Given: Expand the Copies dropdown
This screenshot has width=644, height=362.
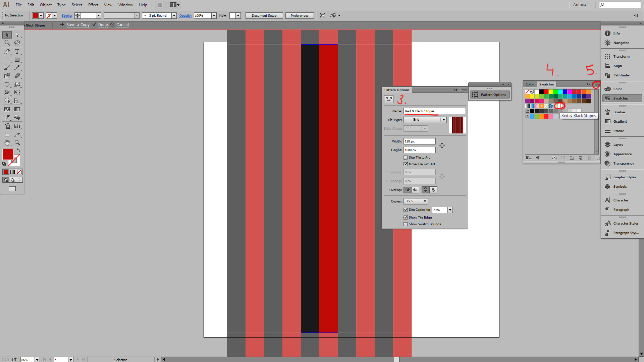Looking at the screenshot, I should 425,201.
